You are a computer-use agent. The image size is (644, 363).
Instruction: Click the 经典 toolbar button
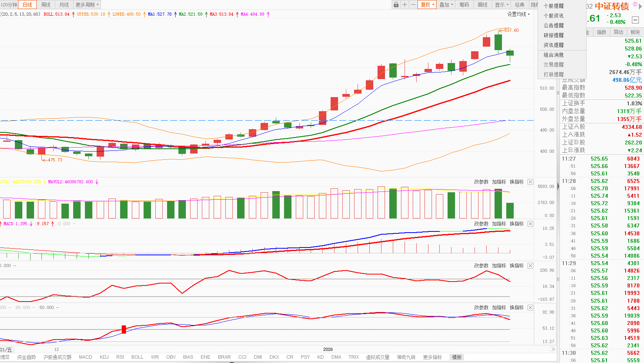tap(520, 5)
